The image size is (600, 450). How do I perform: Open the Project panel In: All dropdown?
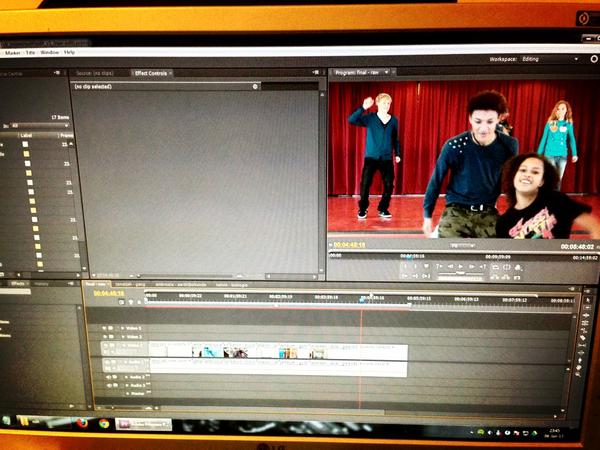pyautogui.click(x=40, y=126)
